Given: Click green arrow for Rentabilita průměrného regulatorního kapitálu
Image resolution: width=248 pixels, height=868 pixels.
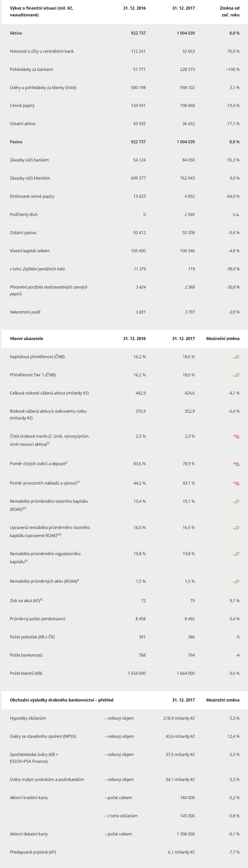Looking at the screenshot, I should pyautogui.click(x=236, y=554).
